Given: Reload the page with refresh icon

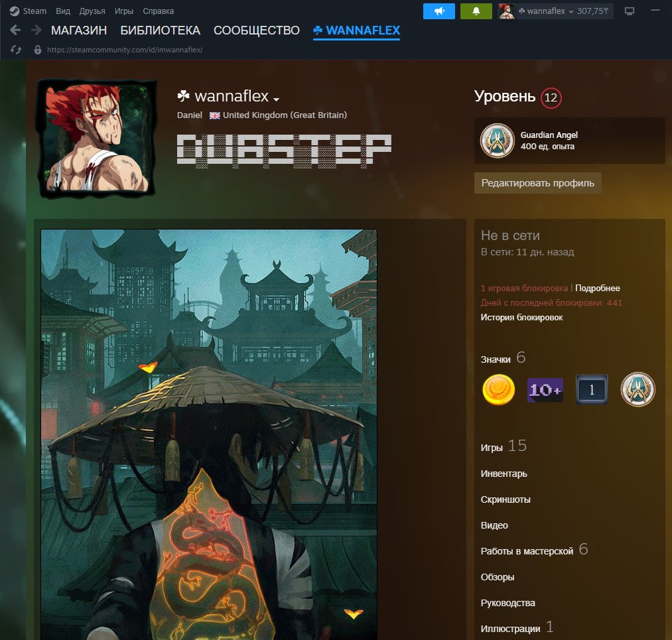Looking at the screenshot, I should (x=16, y=50).
